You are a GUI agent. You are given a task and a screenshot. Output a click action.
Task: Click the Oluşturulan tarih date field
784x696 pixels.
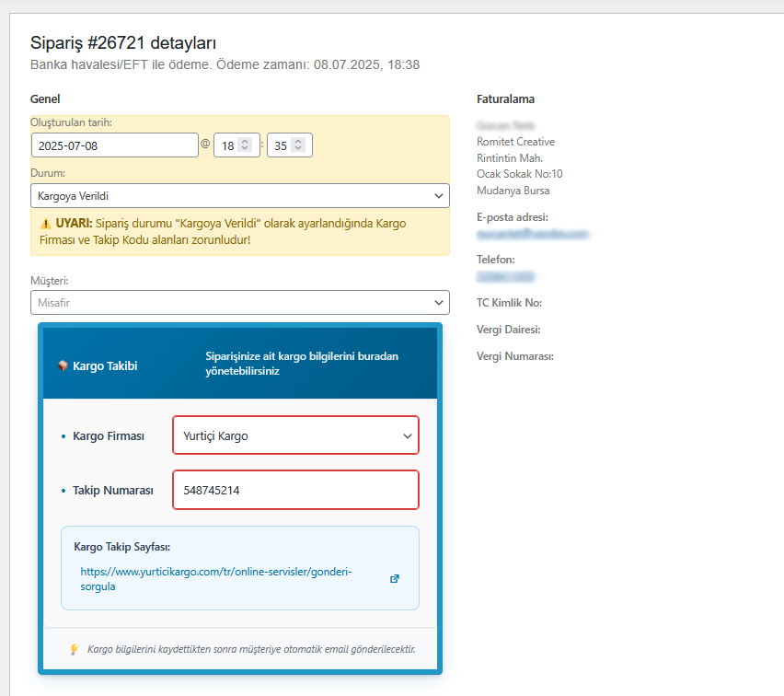point(114,145)
